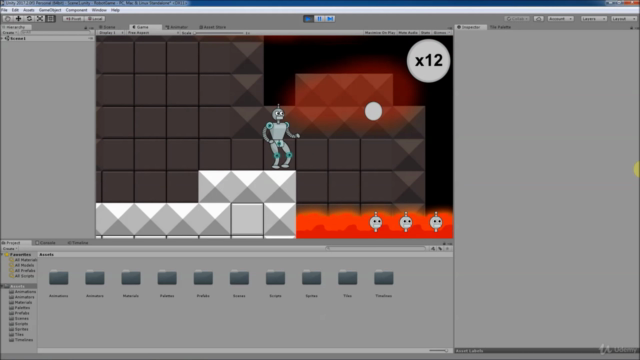The image size is (640, 360).
Task: Open the Component menu
Action: pos(76,10)
